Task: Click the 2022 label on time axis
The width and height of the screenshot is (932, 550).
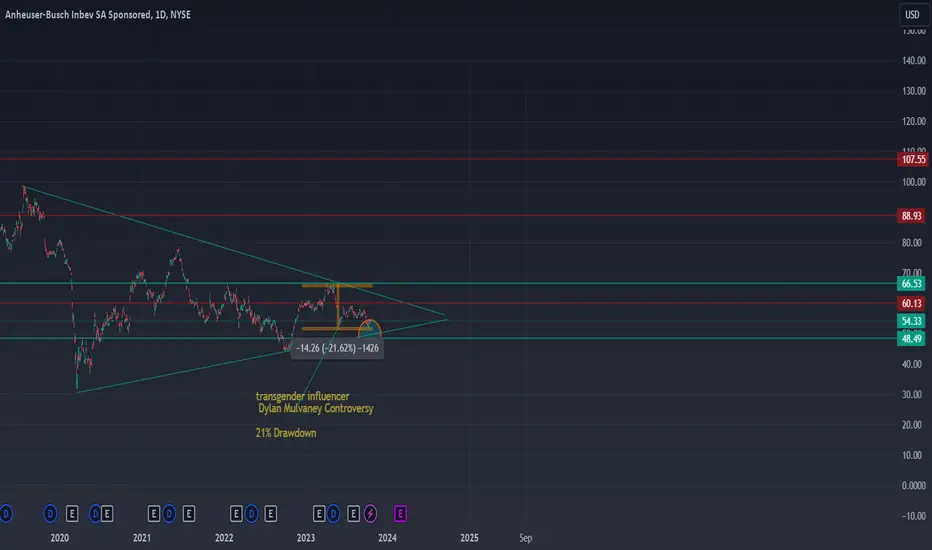Action: 224,538
